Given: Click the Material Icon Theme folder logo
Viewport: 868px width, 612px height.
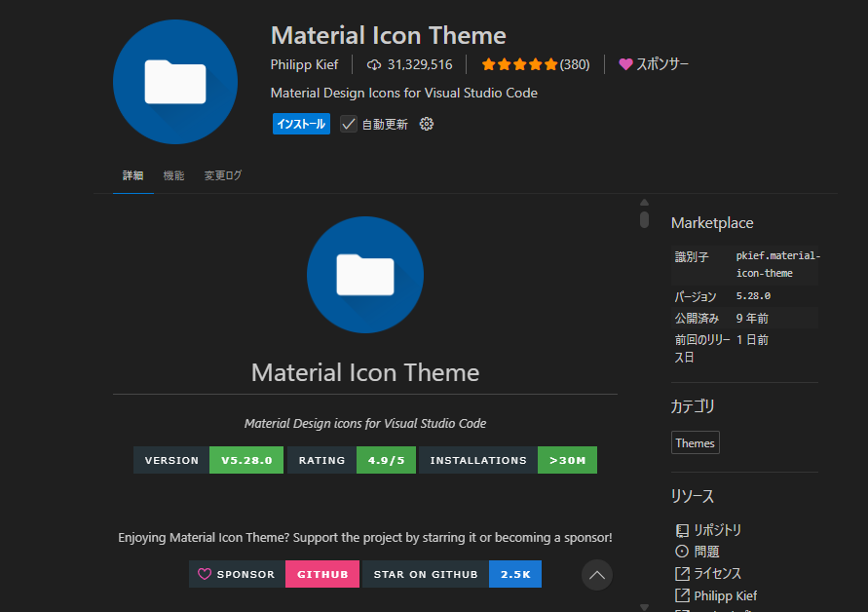Looking at the screenshot, I should 175,82.
